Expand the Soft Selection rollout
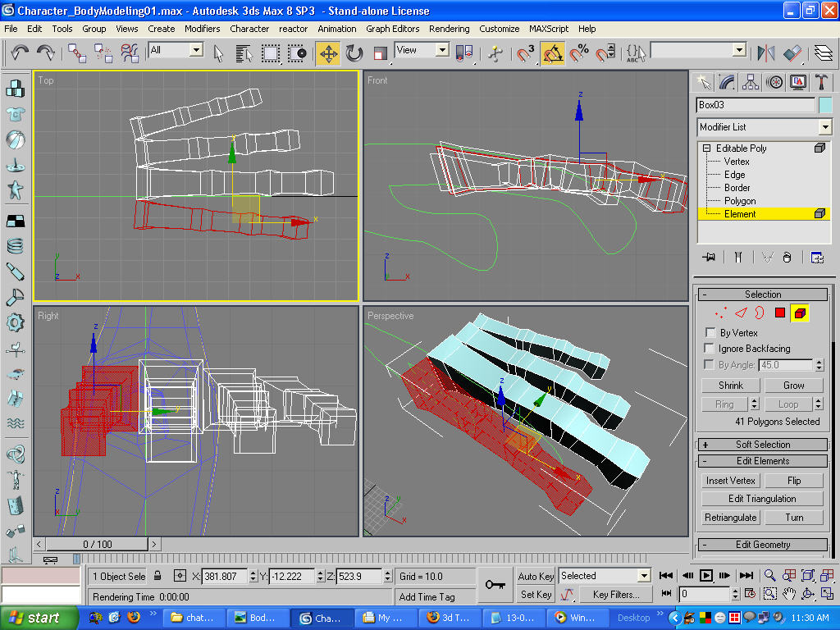The height and width of the screenshot is (630, 840). coord(764,444)
